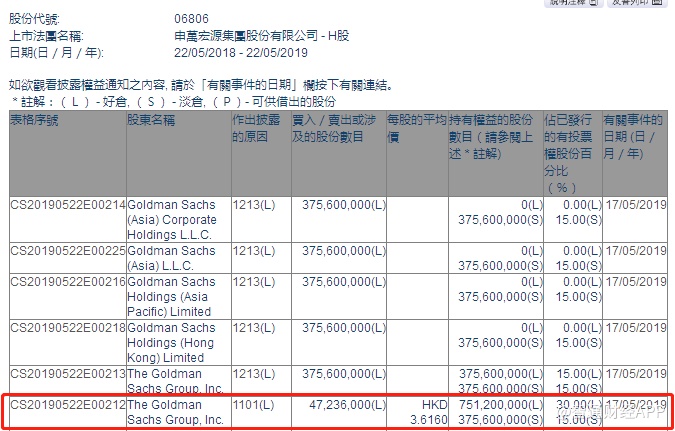Screen dimensions: 675x431
Task: Select serial number CS20190522E00213
Action: pos(68,374)
